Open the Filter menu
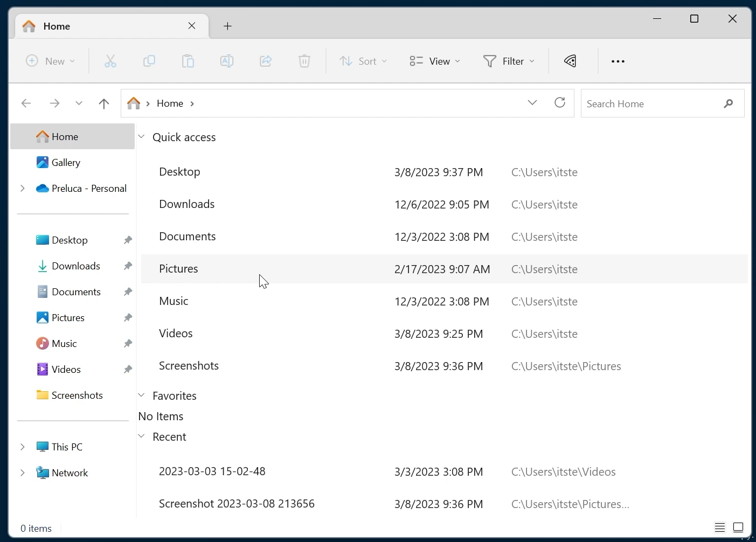Screen dimensions: 756x542 508,61
